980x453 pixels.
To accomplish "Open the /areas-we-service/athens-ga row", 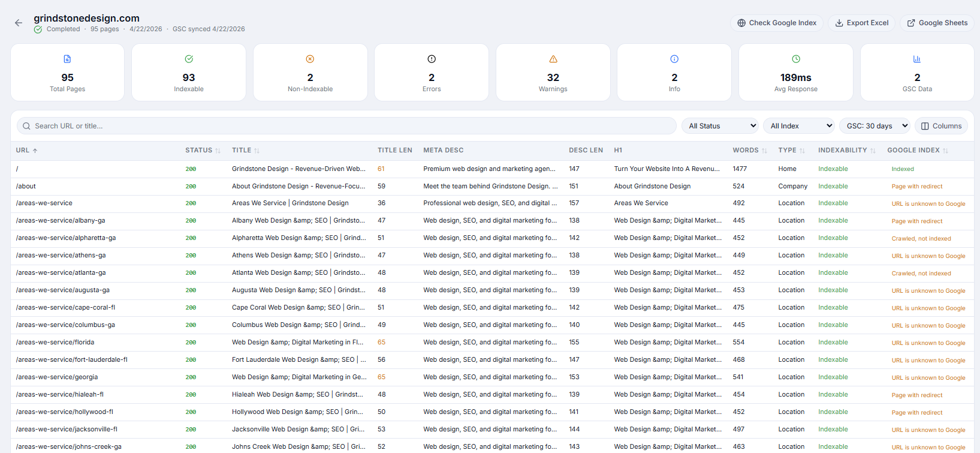I will [492, 256].
